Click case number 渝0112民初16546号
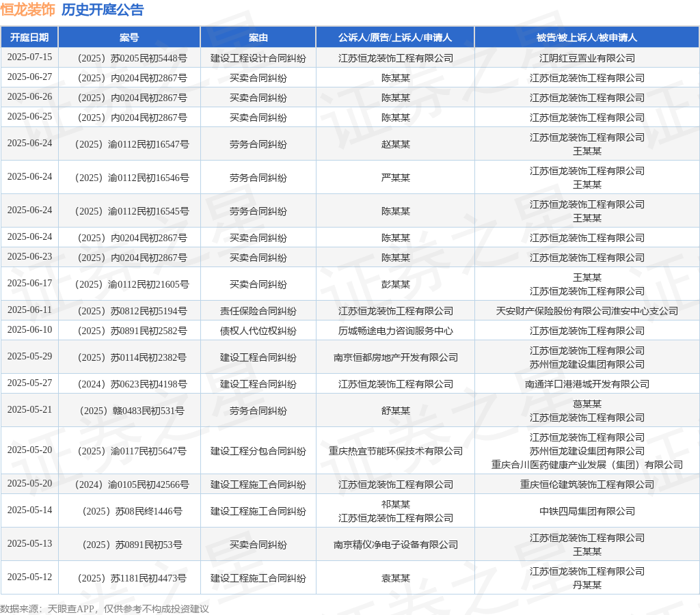The width and height of the screenshot is (700, 615). [132, 178]
